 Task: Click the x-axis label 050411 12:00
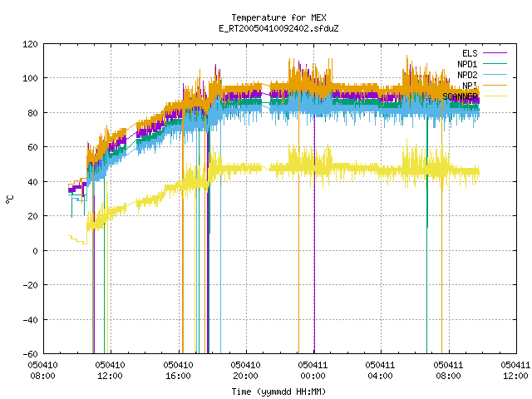(x=515, y=371)
